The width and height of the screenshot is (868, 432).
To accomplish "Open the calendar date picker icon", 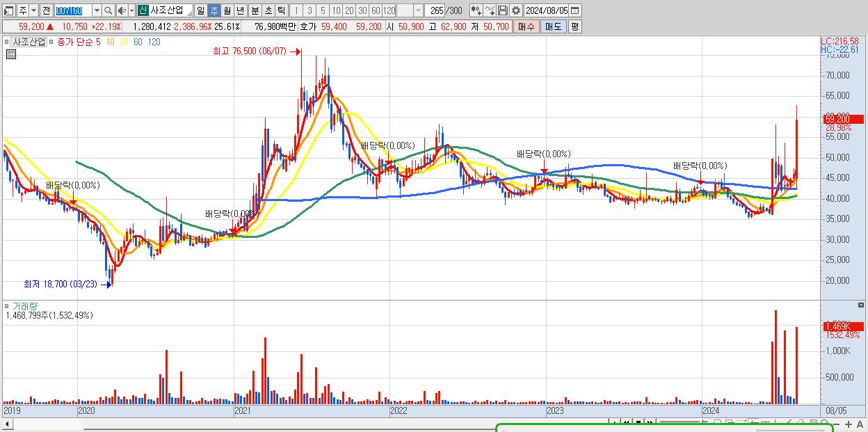I will [x=575, y=10].
